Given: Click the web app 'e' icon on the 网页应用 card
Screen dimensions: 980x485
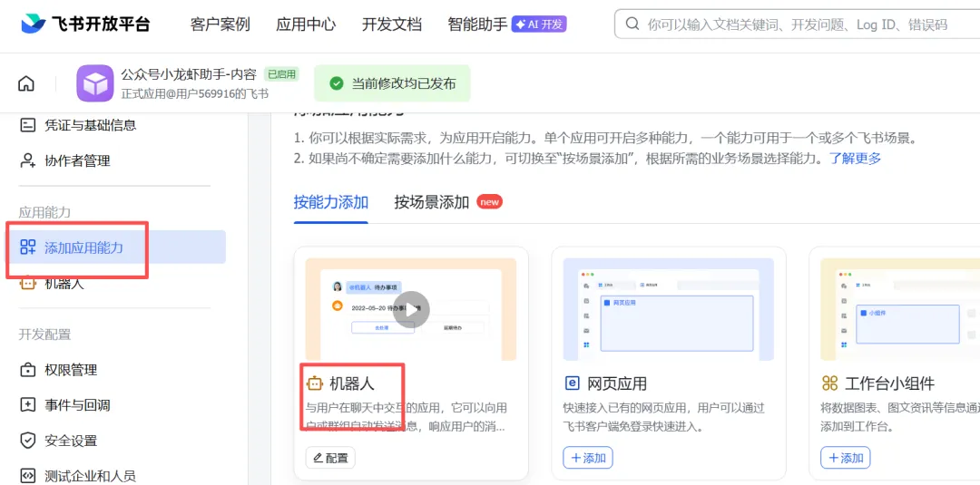Looking at the screenshot, I should pos(572,383).
